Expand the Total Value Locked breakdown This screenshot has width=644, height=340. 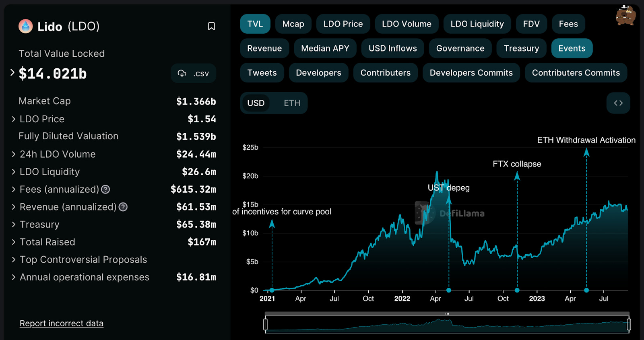pos(12,73)
